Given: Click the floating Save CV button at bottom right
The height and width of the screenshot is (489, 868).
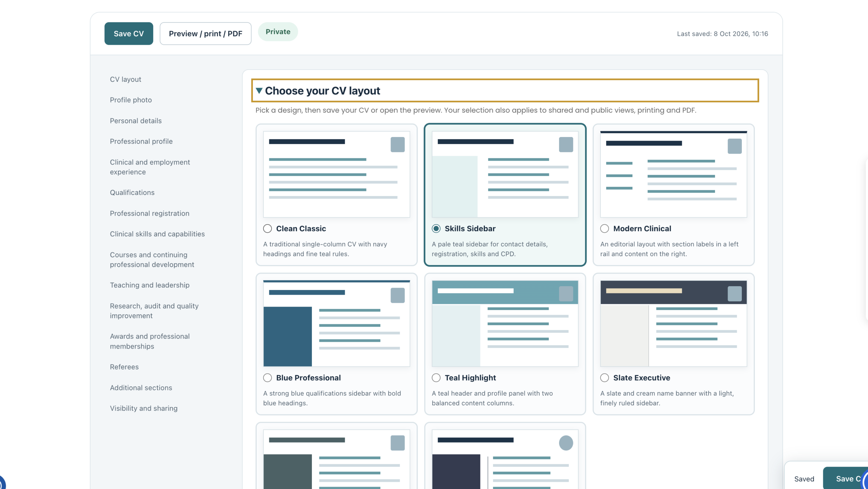Looking at the screenshot, I should tap(846, 479).
